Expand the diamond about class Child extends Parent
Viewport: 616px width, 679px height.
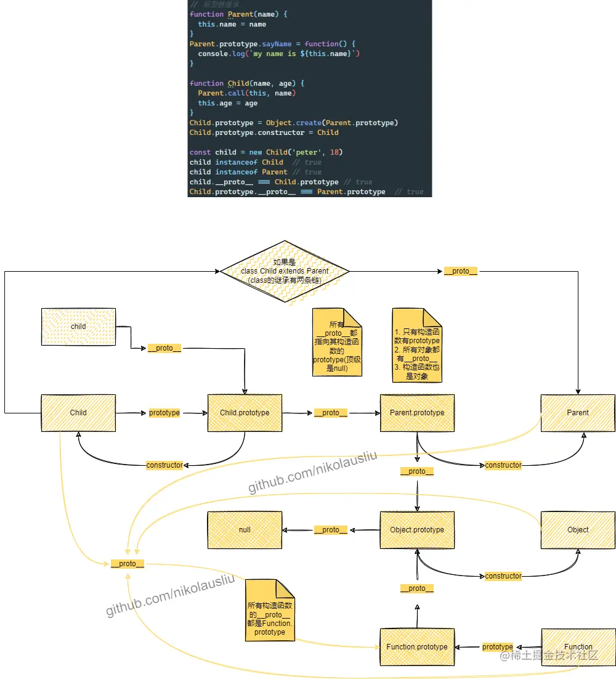coord(285,271)
